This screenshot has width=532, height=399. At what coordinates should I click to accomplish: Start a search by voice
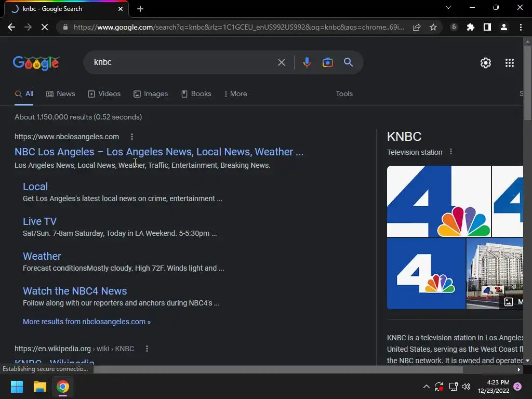[307, 62]
